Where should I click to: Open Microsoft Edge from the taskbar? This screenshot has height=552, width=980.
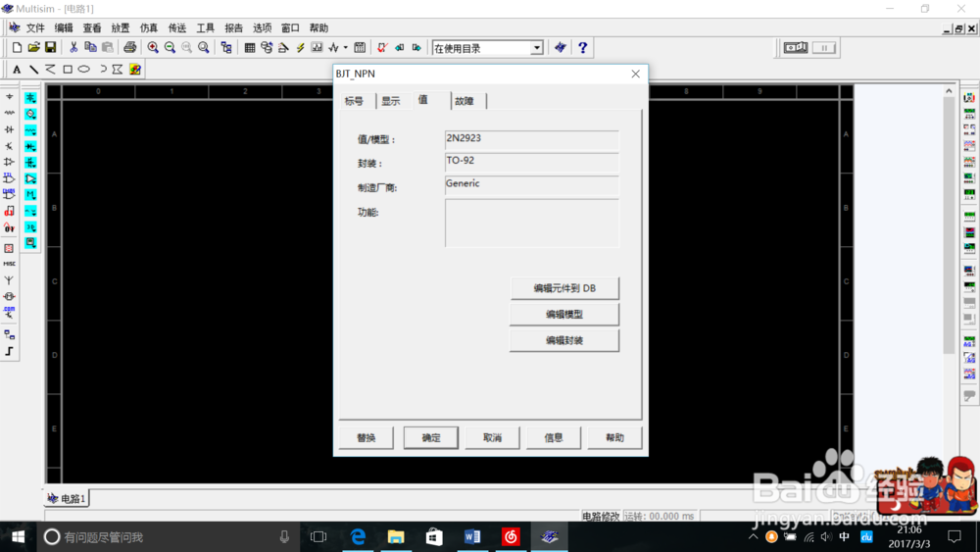pyautogui.click(x=358, y=537)
